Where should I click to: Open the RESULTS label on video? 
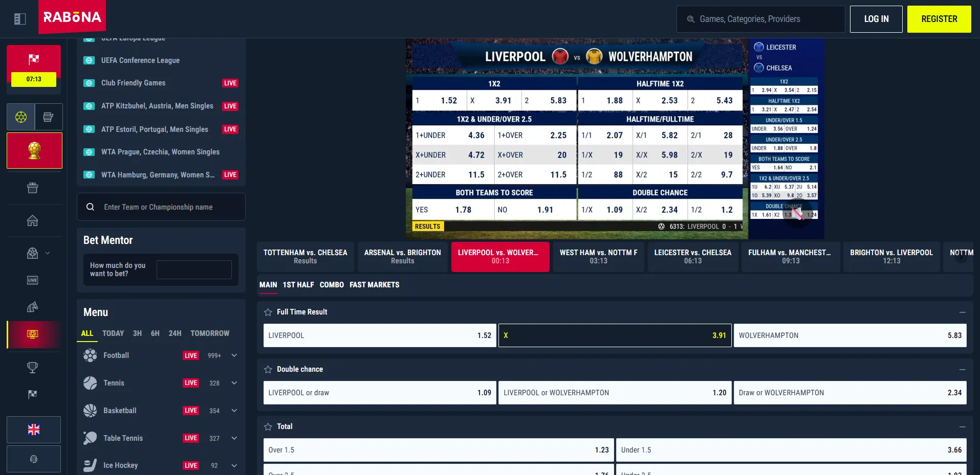click(x=428, y=227)
